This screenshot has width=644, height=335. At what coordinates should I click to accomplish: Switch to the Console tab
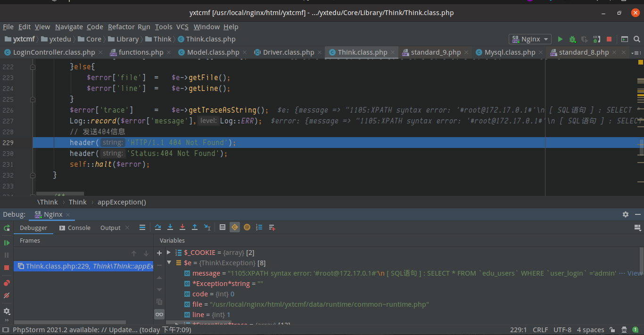(x=74, y=228)
